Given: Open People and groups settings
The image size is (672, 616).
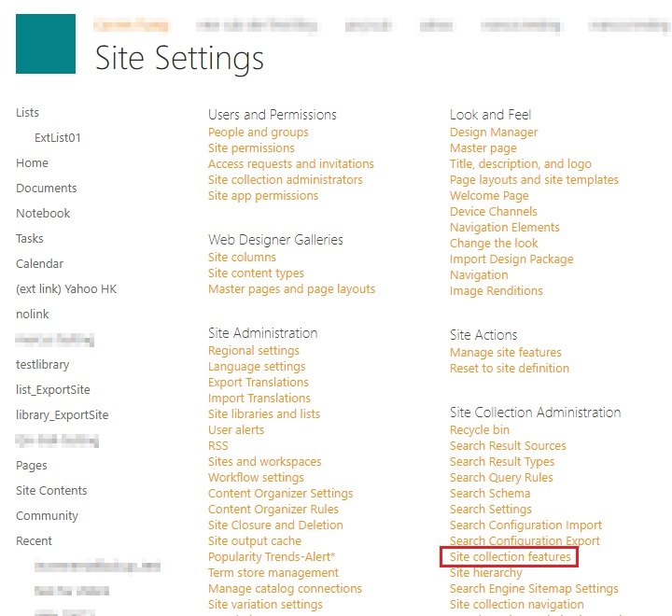Looking at the screenshot, I should coord(258,133).
